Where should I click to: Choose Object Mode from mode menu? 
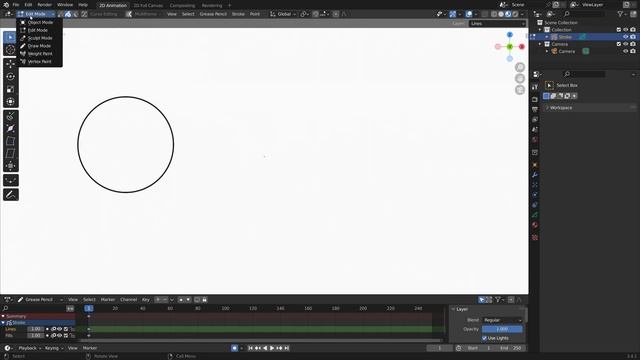click(x=39, y=22)
